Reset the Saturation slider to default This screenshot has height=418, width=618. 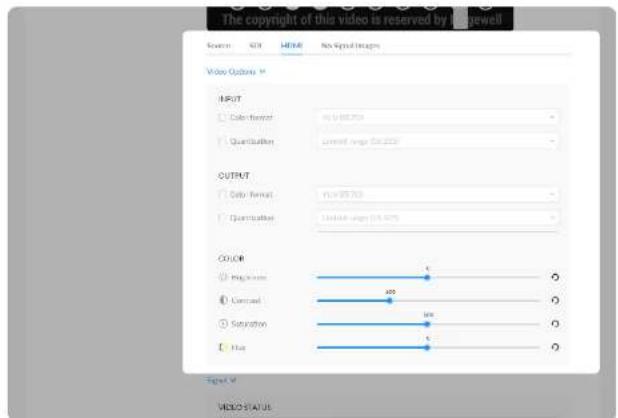pos(555,324)
